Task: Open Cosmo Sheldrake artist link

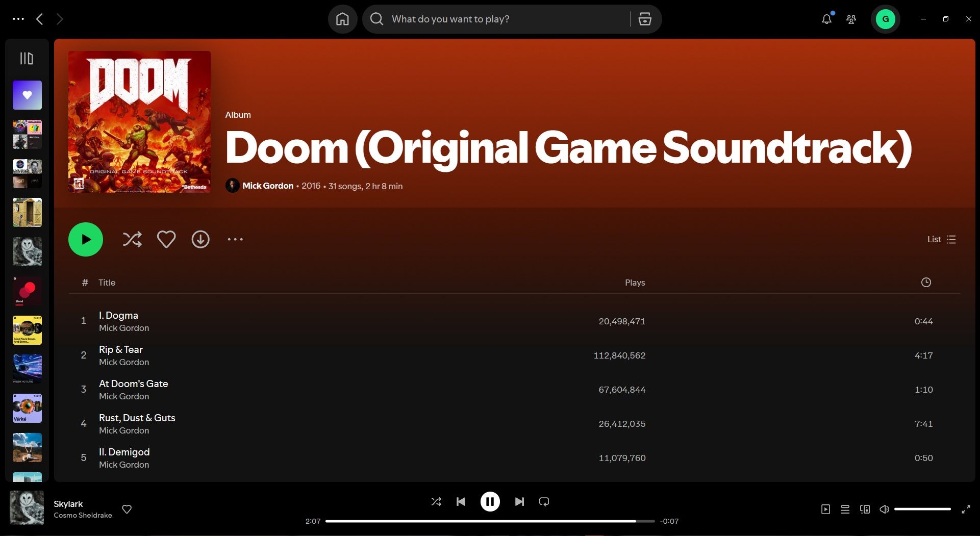Action: point(83,515)
